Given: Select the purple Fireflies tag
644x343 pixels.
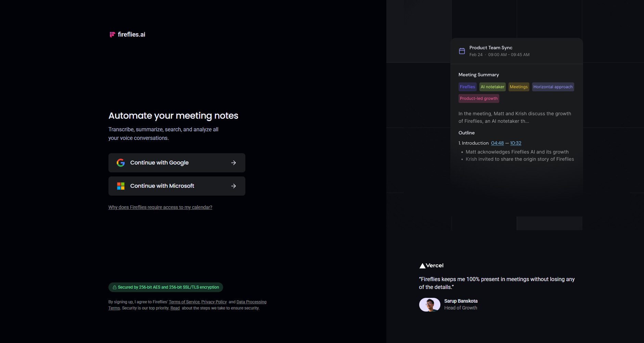Looking at the screenshot, I should point(467,87).
